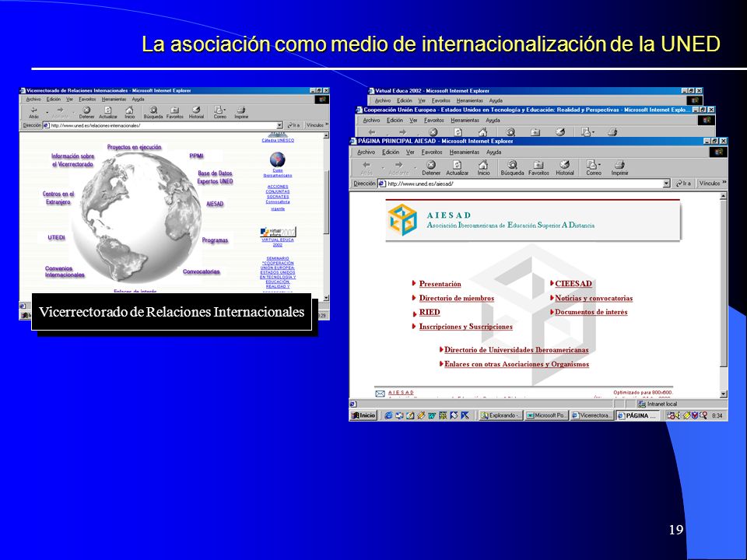This screenshot has height=560, width=747.
Task: Open address dropdown in Vicerrectorado window
Action: 279,125
